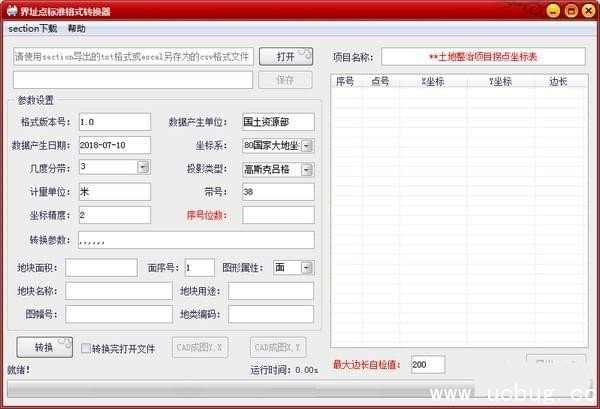Focus the 项目名称 text field
Screen dimensions: 600x409
coord(482,57)
